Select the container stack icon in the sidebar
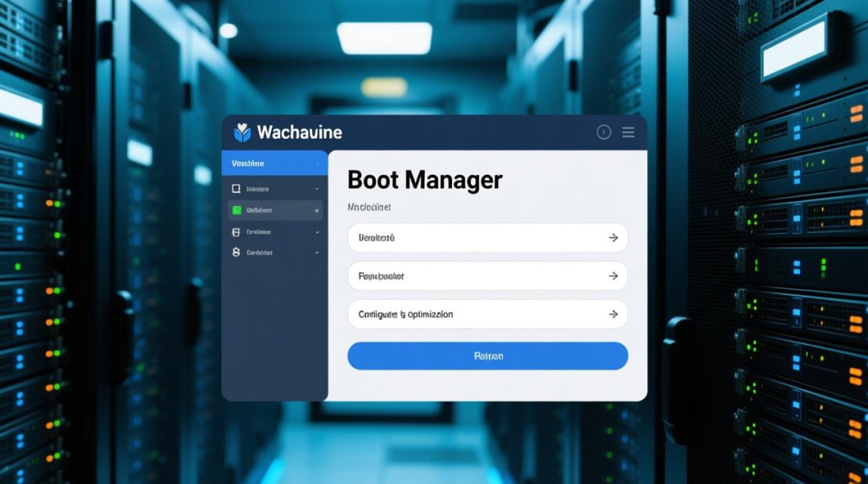 point(238,231)
